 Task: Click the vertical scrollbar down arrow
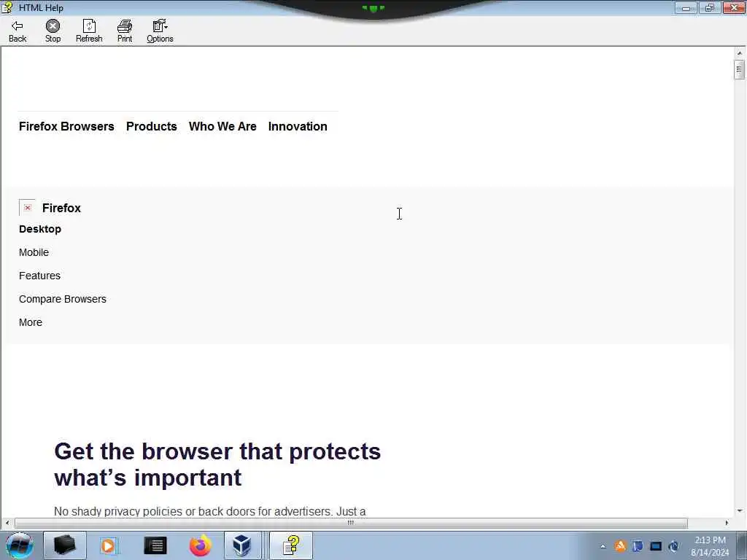click(x=740, y=510)
